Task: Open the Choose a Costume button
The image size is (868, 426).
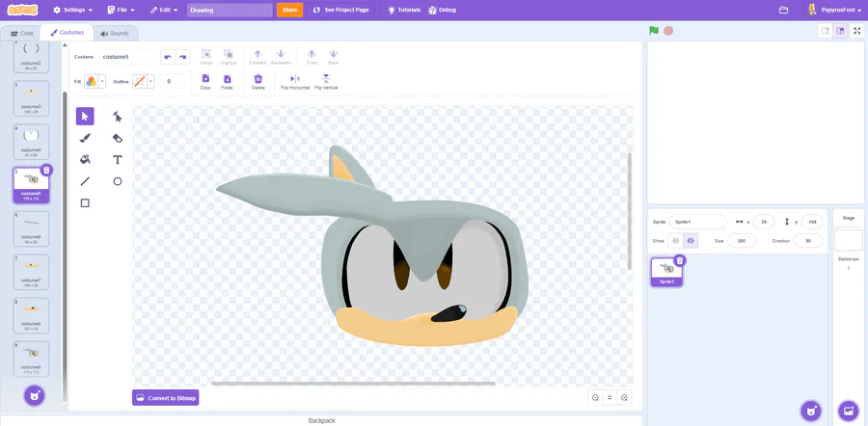Action: click(35, 395)
